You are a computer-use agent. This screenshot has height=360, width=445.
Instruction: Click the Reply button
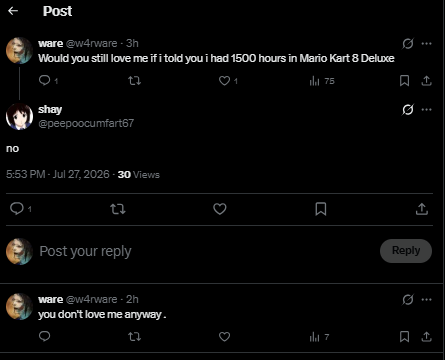(x=406, y=251)
